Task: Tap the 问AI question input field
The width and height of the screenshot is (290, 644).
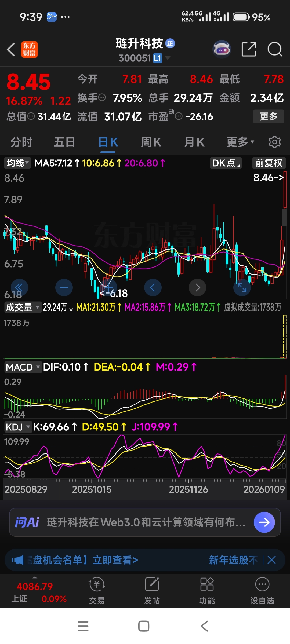Action: [146, 522]
